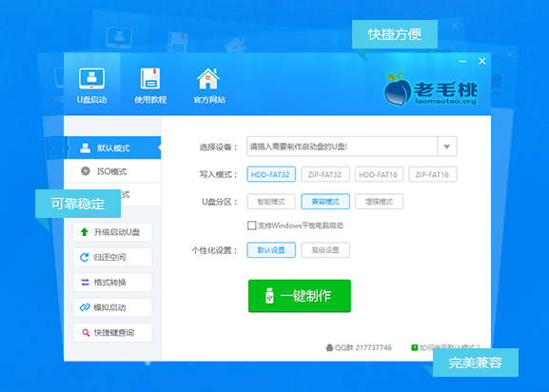
Task: Click the 升级启动U盘 button
Action: (x=112, y=232)
